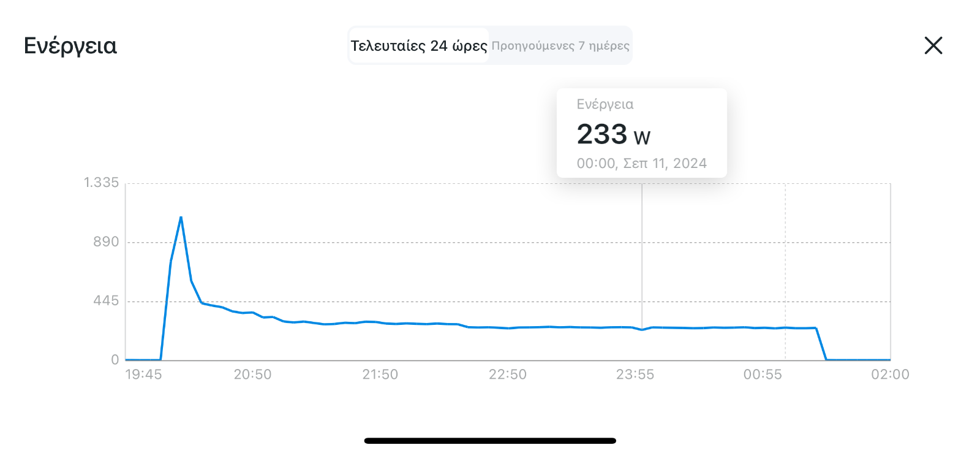The height and width of the screenshot is (453, 980).
Task: Tap the 233 W tooltip value
Action: pos(614,134)
